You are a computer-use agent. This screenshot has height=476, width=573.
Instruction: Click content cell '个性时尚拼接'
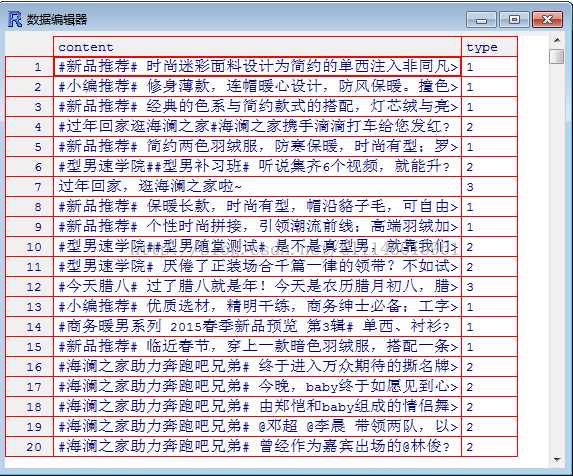click(257, 227)
